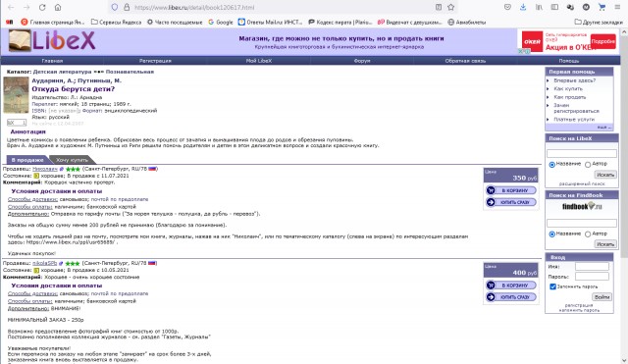Open the Впервые здесь? help link
The image size is (628, 364).
(x=574, y=80)
